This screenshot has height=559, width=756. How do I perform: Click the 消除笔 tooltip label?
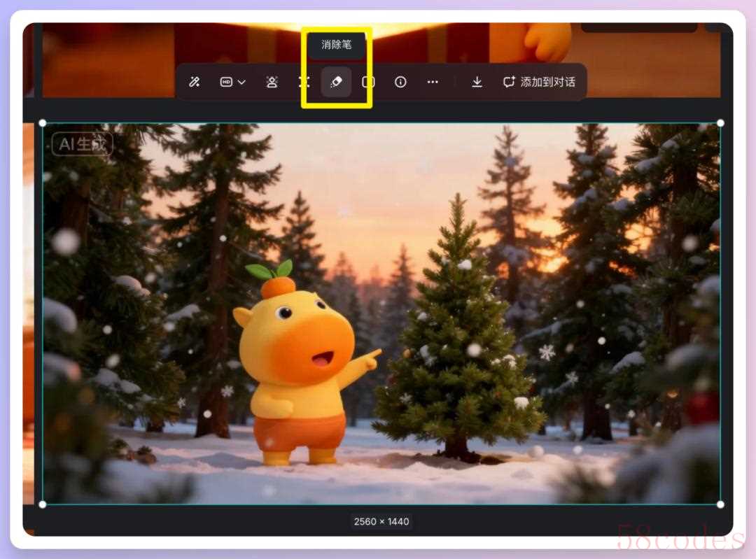point(336,45)
